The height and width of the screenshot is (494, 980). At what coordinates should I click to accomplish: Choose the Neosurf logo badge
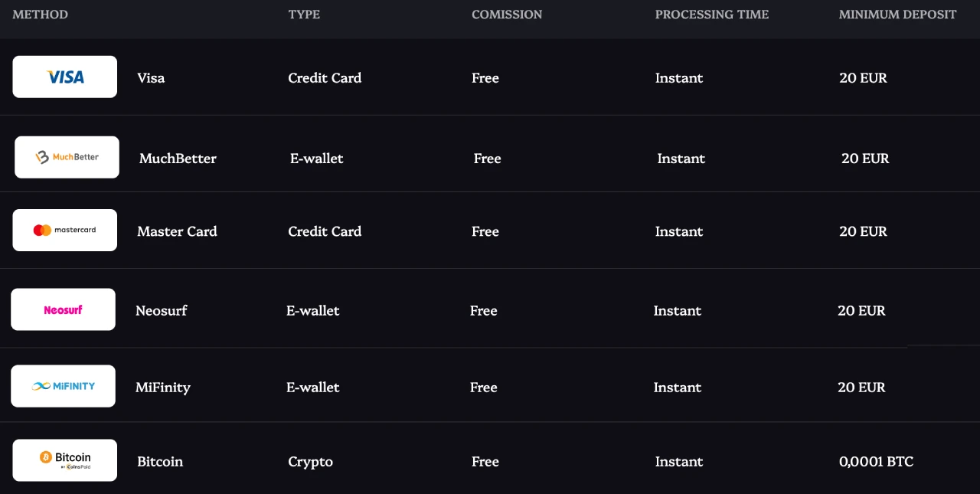[63, 309]
